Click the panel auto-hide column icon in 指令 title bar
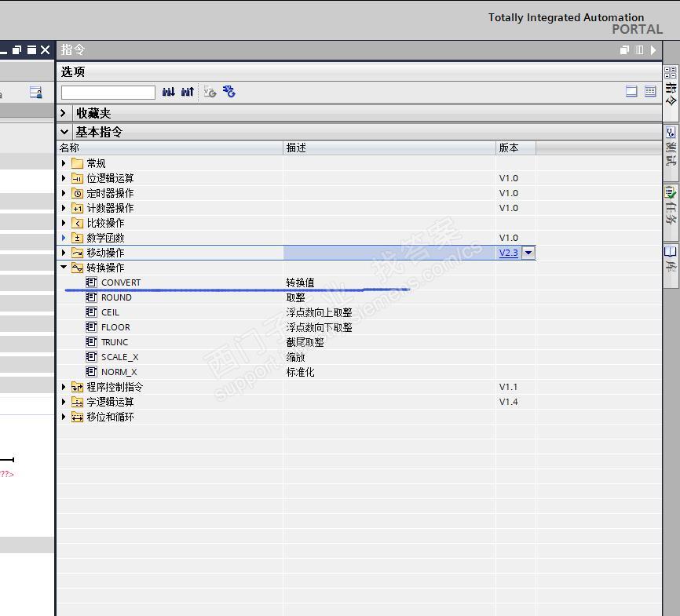Image resolution: width=680 pixels, height=616 pixels. pos(639,50)
